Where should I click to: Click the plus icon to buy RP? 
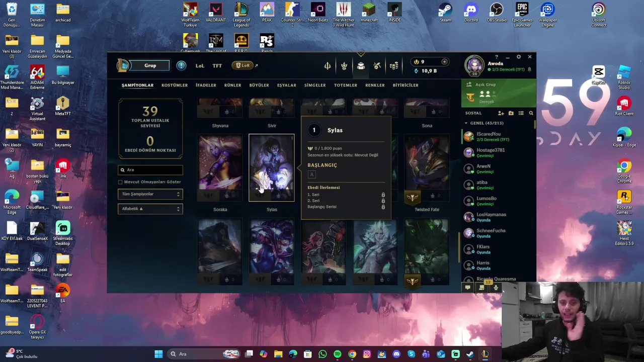click(x=444, y=62)
